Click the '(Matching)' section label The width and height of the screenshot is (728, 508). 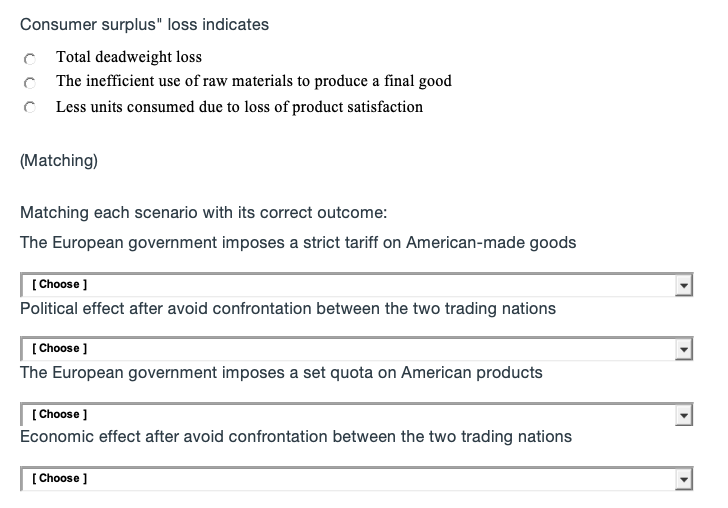click(x=58, y=160)
